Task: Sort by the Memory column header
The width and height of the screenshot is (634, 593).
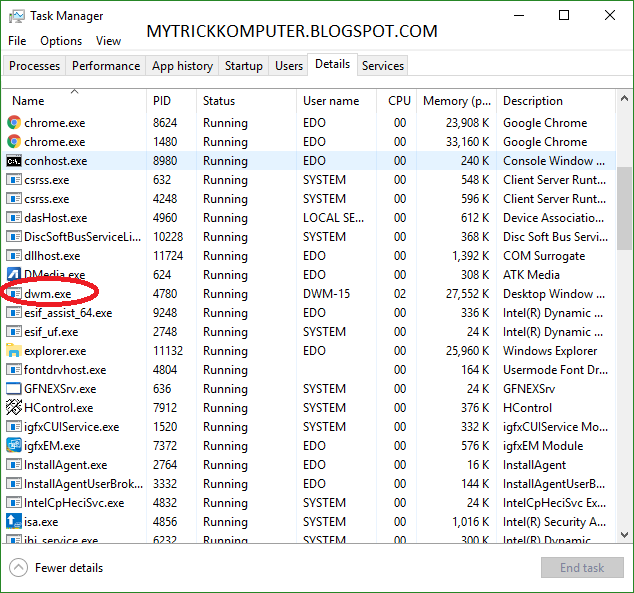Action: click(456, 101)
